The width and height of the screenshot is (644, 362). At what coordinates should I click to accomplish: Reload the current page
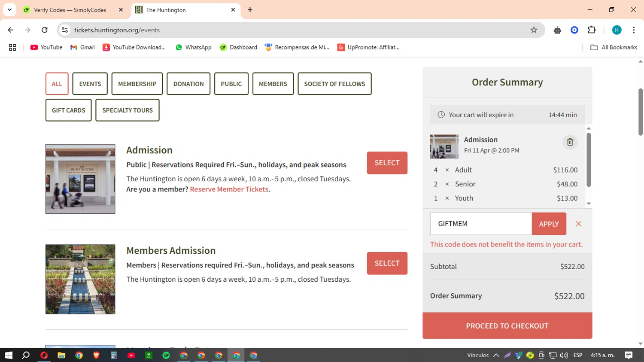[45, 30]
